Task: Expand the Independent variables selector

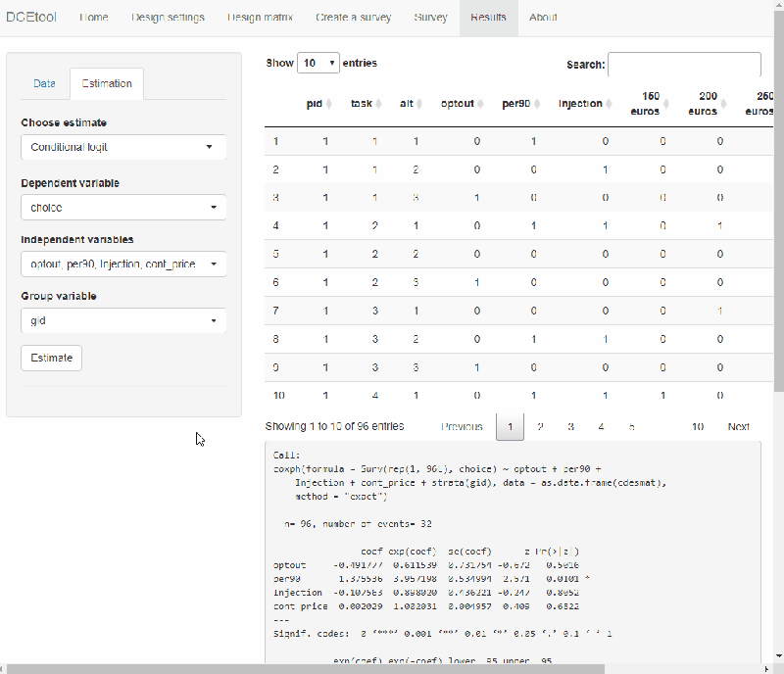Action: point(123,264)
